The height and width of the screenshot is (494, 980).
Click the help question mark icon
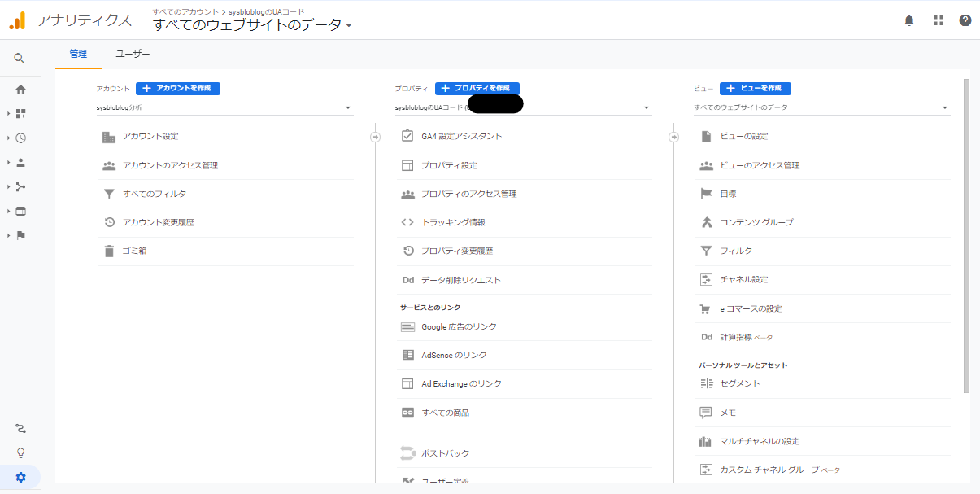coord(965,20)
